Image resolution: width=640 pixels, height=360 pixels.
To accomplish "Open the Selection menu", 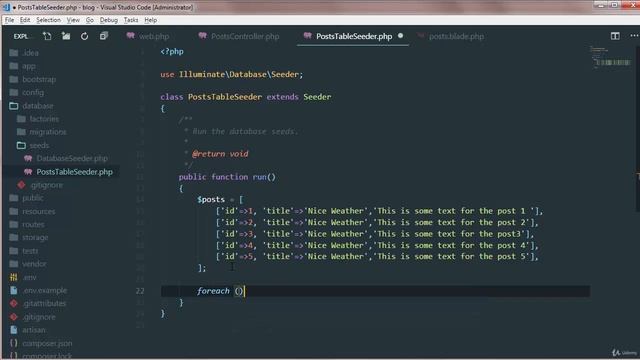I will (x=48, y=20).
